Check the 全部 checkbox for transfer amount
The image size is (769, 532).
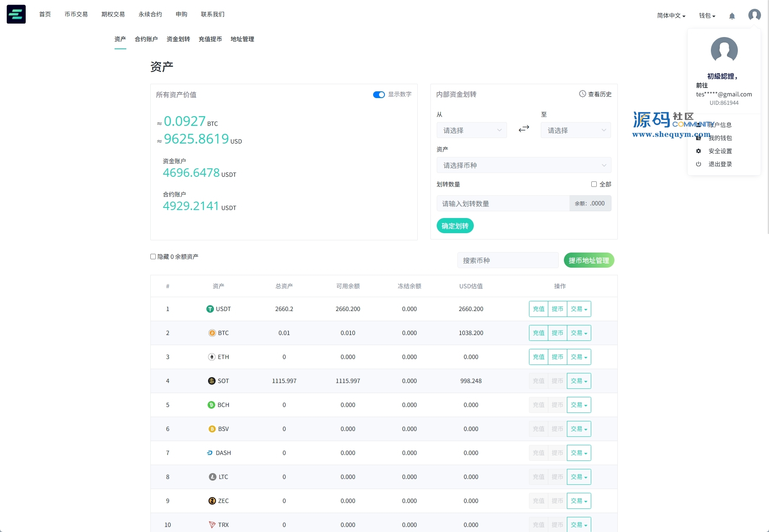pyautogui.click(x=594, y=184)
